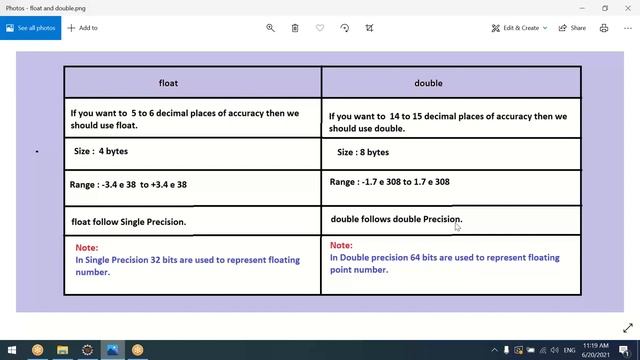This screenshot has width=640, height=360.
Task: Click the volume speaker tray icon
Action: point(554,350)
